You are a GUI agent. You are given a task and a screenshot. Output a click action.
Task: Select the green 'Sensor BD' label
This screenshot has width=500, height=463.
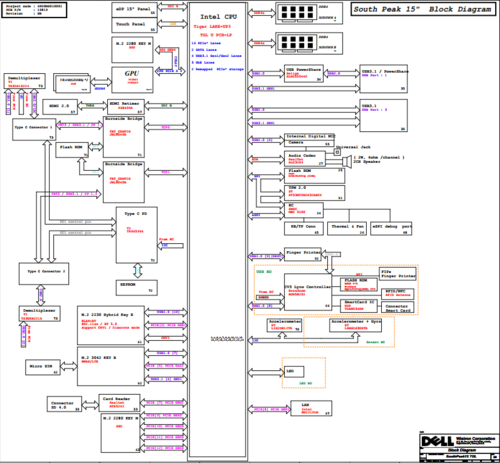(x=375, y=342)
